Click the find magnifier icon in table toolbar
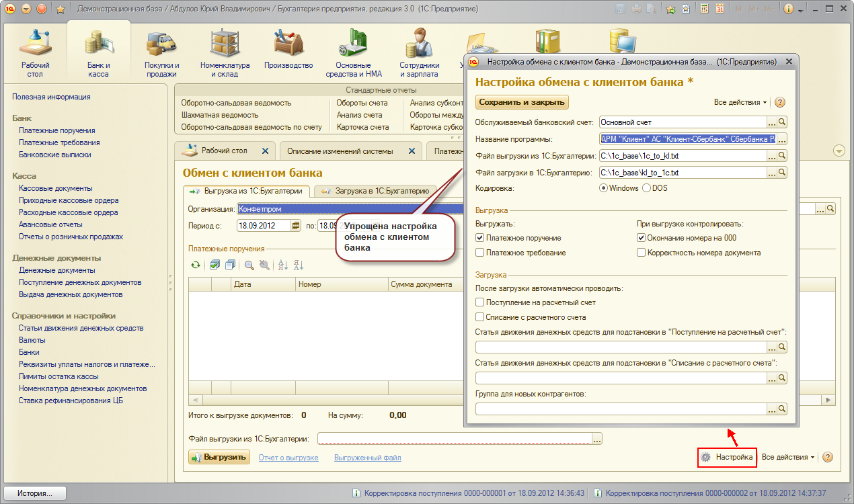Screen dimensions: 854x504 (x=249, y=265)
